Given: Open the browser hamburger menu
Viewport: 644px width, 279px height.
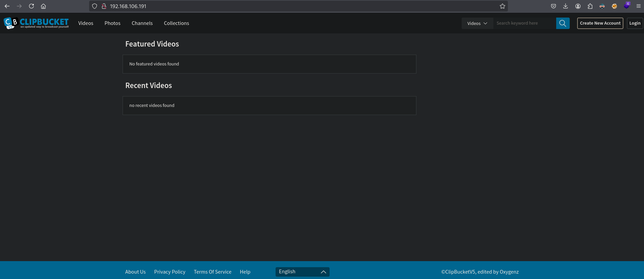Looking at the screenshot, I should point(638,6).
